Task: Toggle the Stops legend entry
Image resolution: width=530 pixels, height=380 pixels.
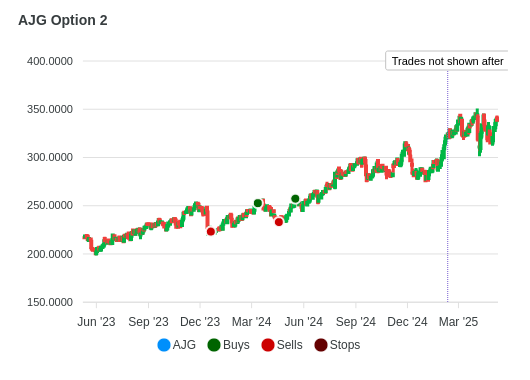Action: 337,345
